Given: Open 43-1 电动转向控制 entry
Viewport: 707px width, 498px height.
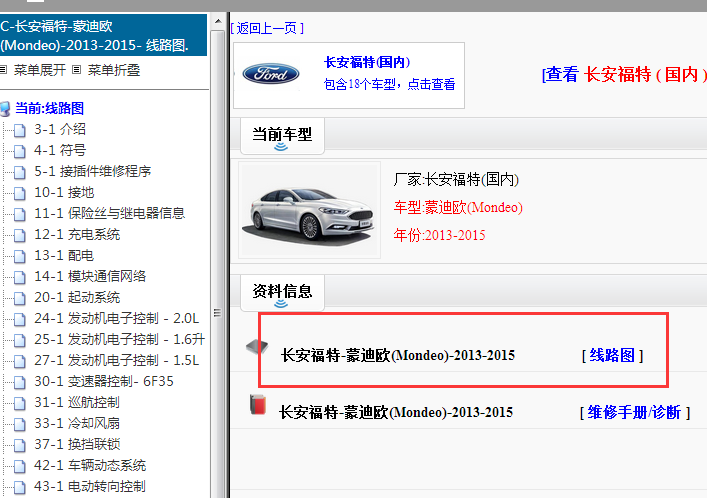Looking at the screenshot, I should coord(90,486).
